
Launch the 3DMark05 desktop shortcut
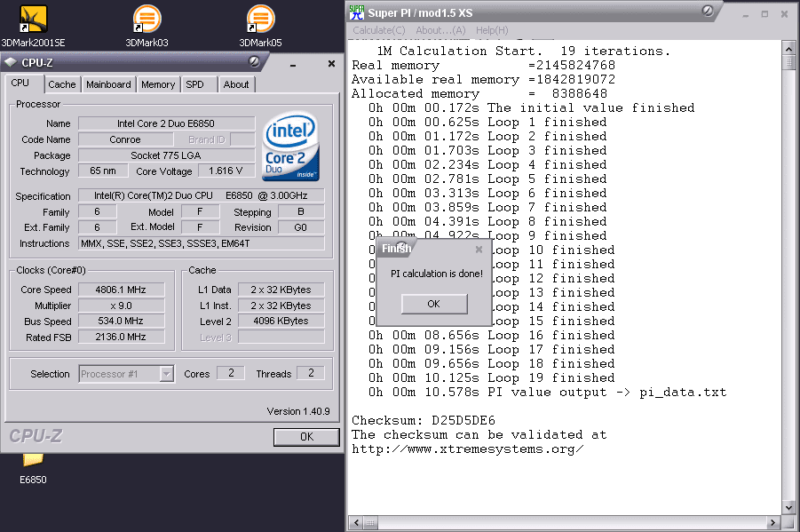(260, 26)
